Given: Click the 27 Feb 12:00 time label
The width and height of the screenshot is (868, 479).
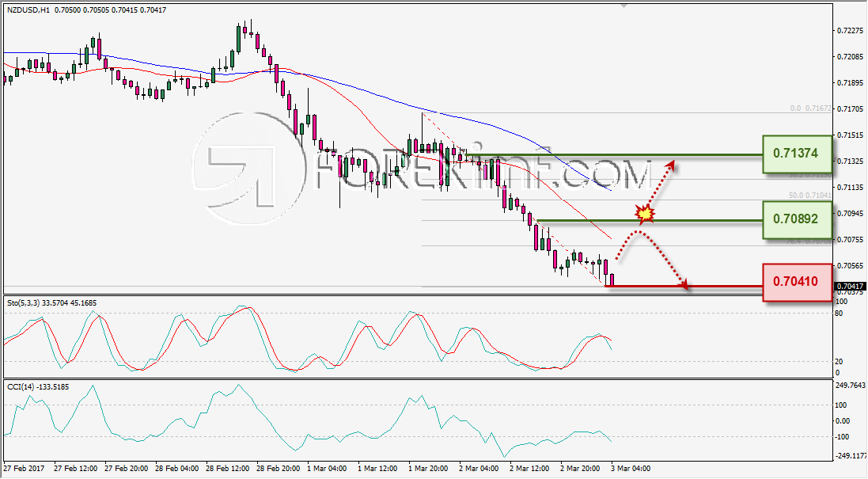Looking at the screenshot, I should tap(77, 469).
